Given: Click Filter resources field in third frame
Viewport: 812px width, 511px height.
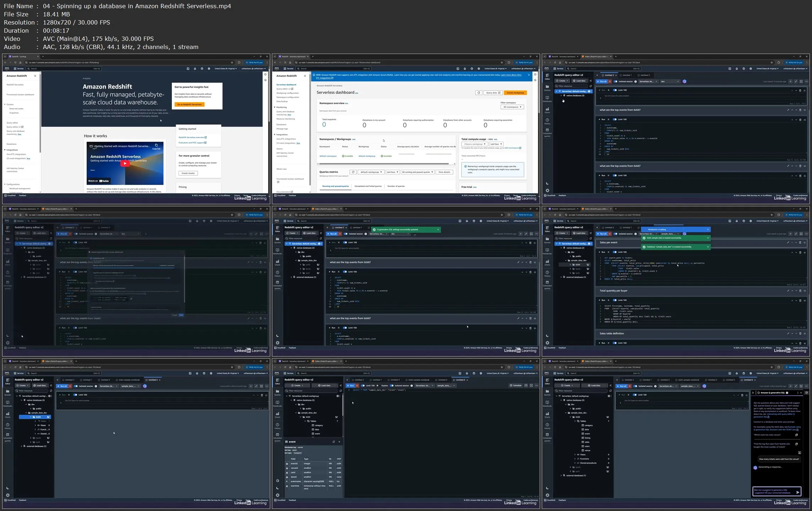Looking at the screenshot, I should (x=571, y=86).
